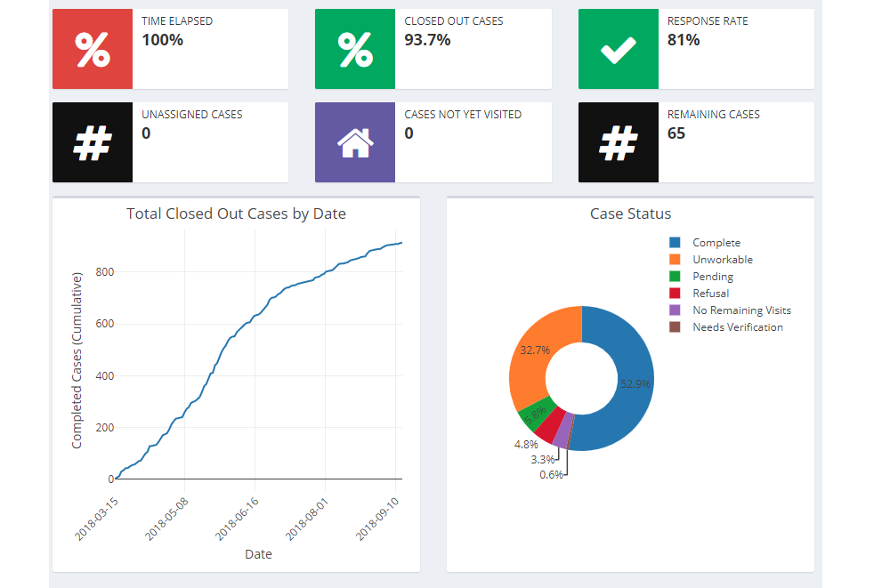882x588 pixels.
Task: Click the orange legend square for Unworkable
Action: point(673,259)
